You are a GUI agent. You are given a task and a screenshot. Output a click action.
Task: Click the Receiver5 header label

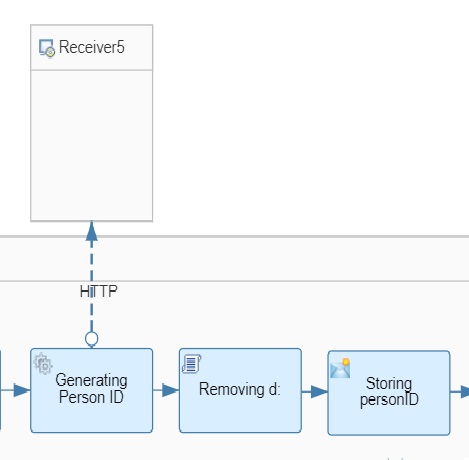click(x=92, y=47)
